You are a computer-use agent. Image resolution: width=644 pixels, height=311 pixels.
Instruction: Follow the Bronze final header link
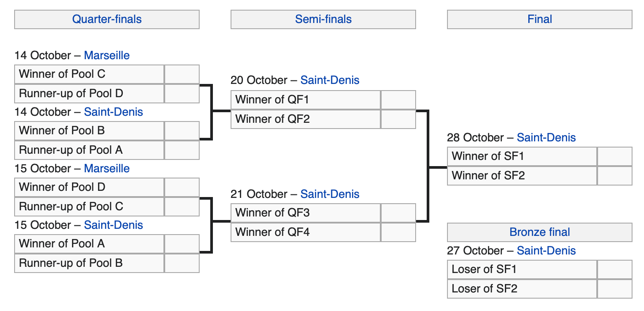[540, 232]
